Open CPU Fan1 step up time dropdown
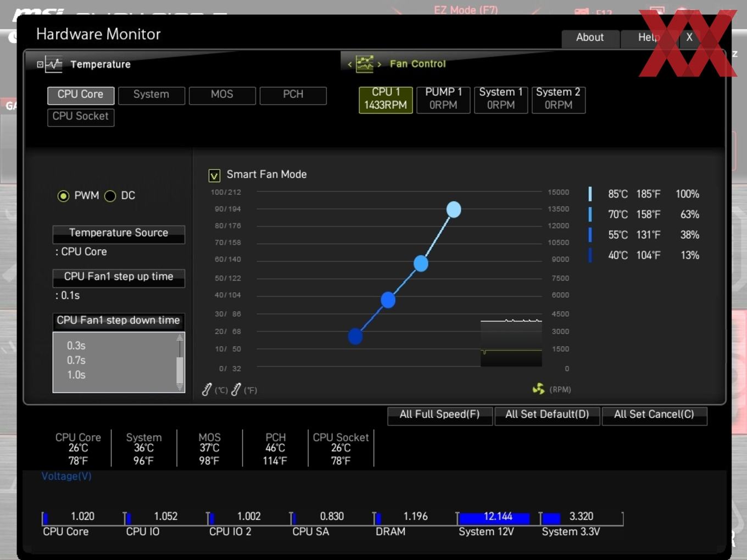Image resolution: width=747 pixels, height=560 pixels. [119, 278]
